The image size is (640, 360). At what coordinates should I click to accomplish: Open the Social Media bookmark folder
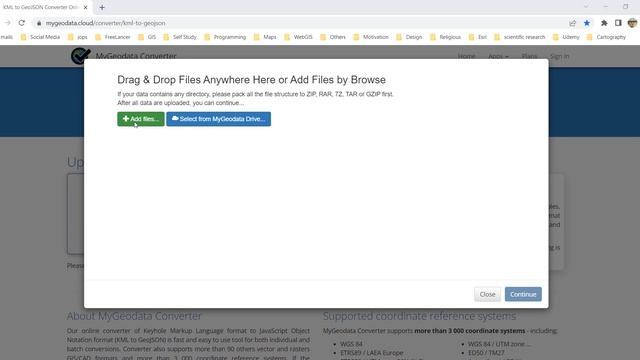40,37
